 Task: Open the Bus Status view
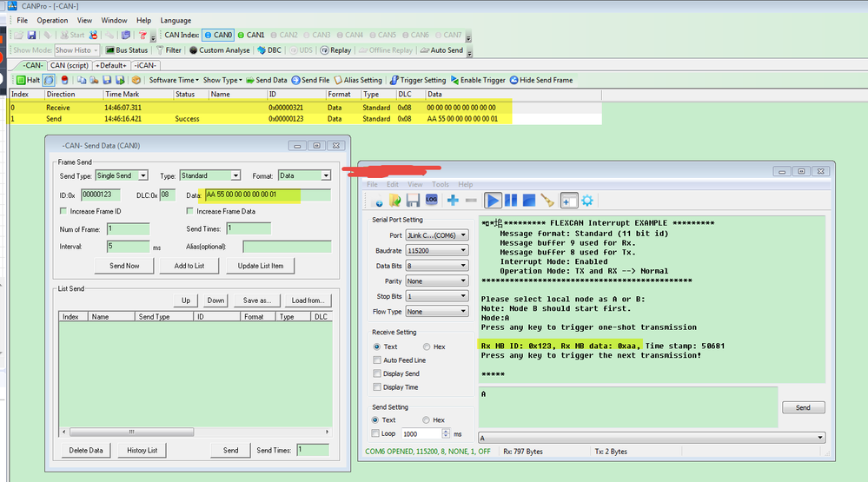pos(126,50)
